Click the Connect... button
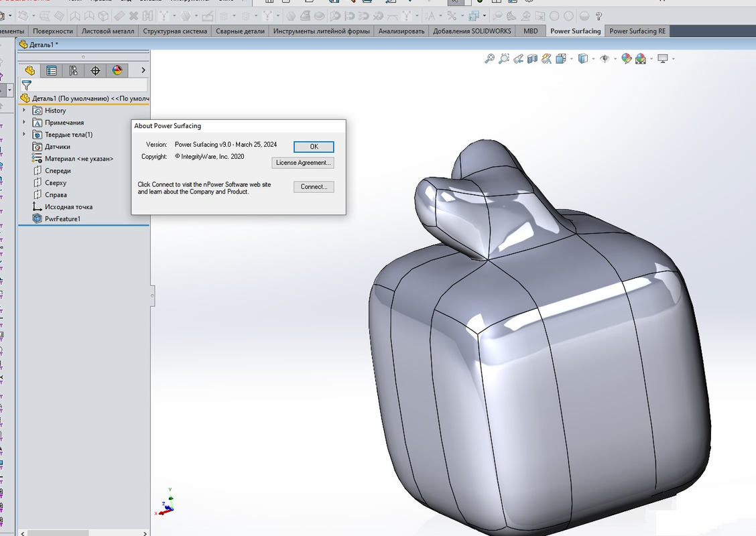 coord(314,187)
